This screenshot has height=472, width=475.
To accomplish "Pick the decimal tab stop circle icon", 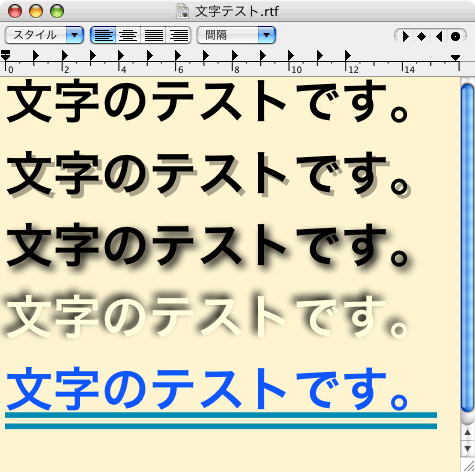I will click(455, 36).
